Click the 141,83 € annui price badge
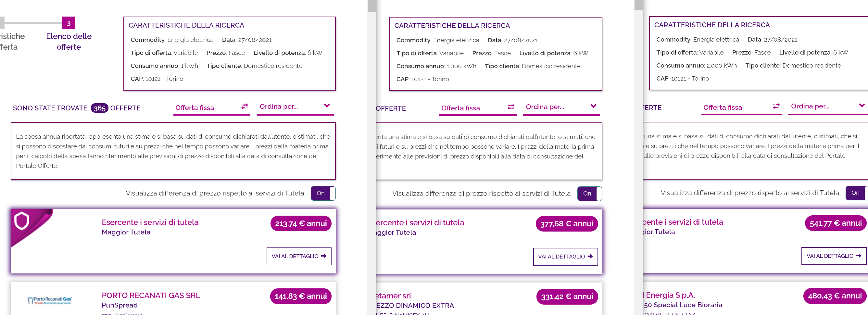Image resolution: width=868 pixels, height=315 pixels. [301, 296]
